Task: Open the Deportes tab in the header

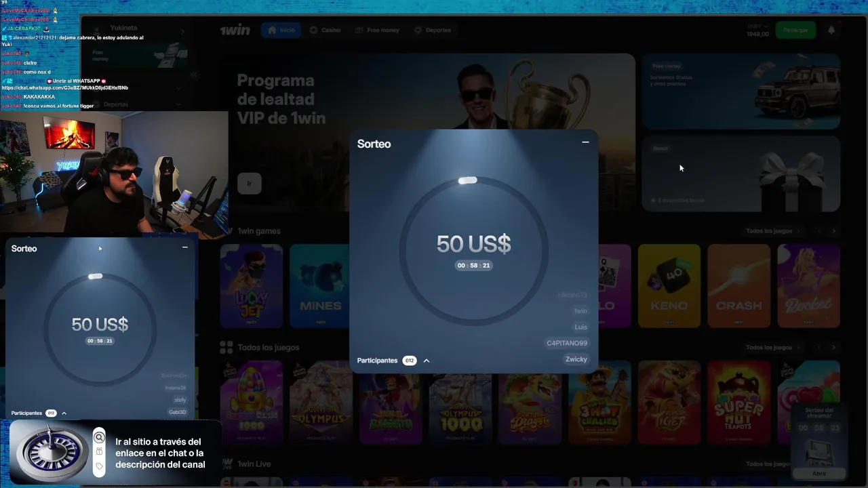Action: pos(433,30)
